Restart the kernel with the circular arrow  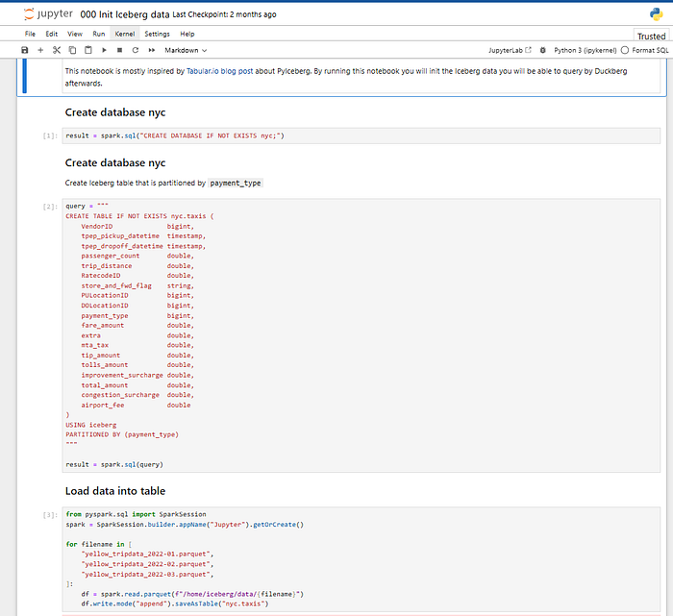[x=136, y=50]
